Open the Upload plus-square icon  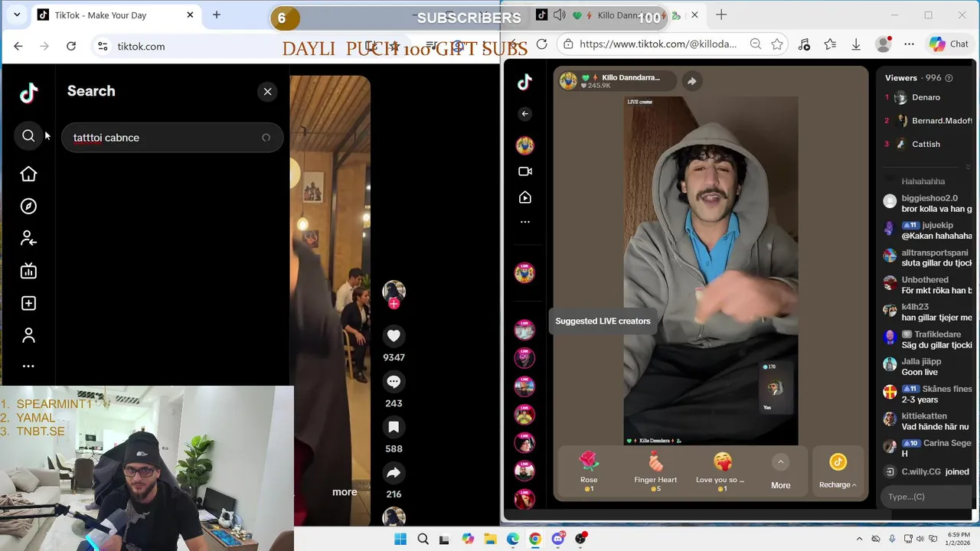pos(28,304)
